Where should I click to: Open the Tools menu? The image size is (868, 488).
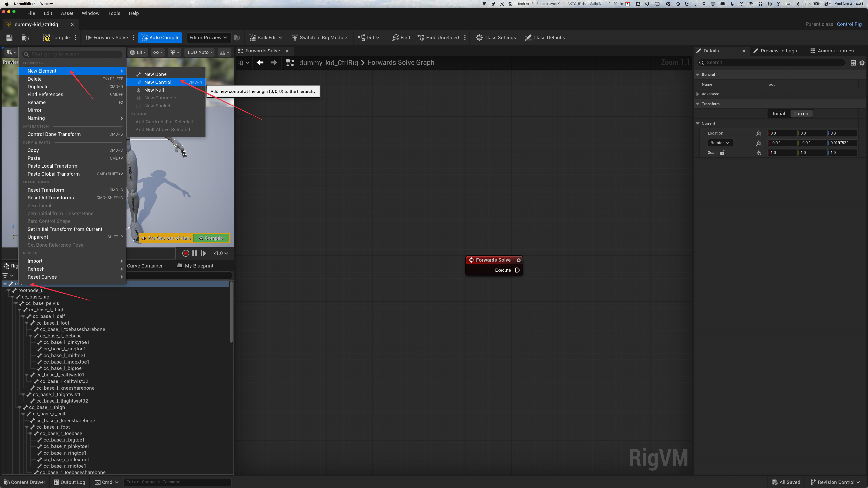pyautogui.click(x=114, y=13)
